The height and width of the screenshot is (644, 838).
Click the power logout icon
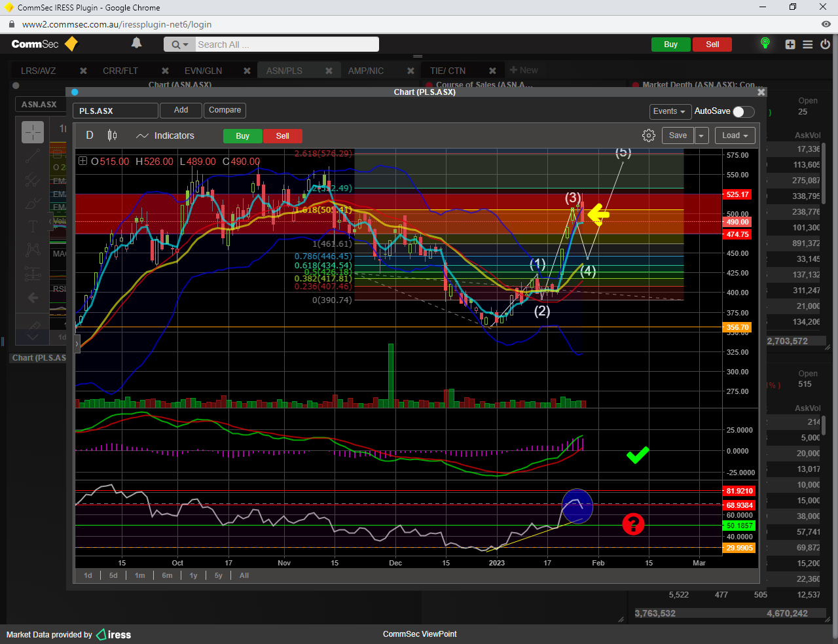click(825, 45)
